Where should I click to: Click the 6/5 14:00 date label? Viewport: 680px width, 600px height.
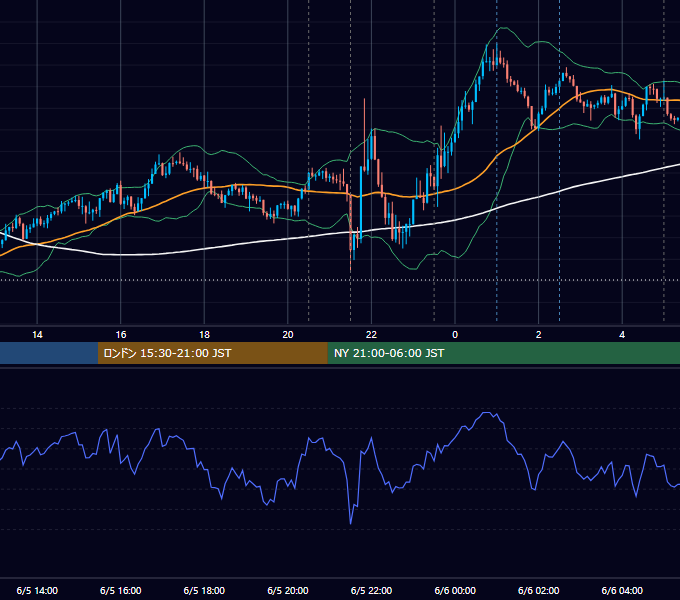37,590
